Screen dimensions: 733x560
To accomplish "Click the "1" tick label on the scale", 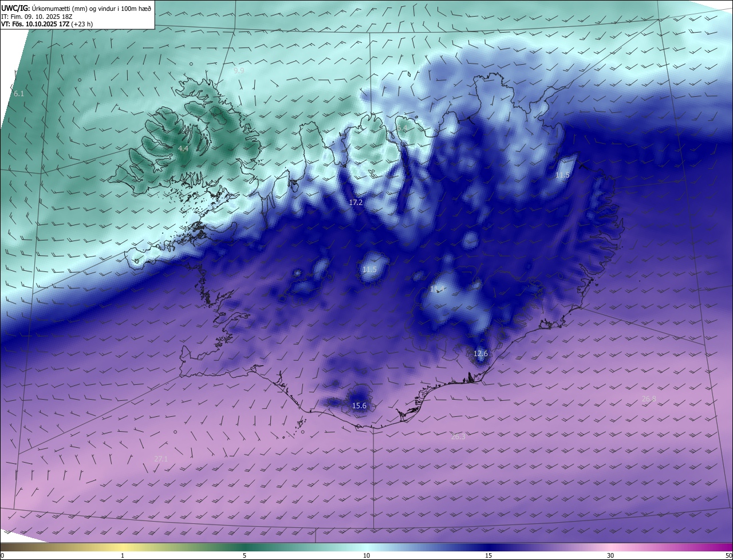I will (123, 556).
